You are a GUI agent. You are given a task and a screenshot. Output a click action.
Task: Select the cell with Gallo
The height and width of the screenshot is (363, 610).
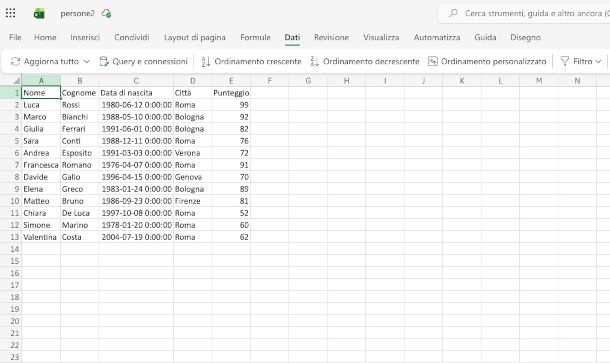point(79,177)
